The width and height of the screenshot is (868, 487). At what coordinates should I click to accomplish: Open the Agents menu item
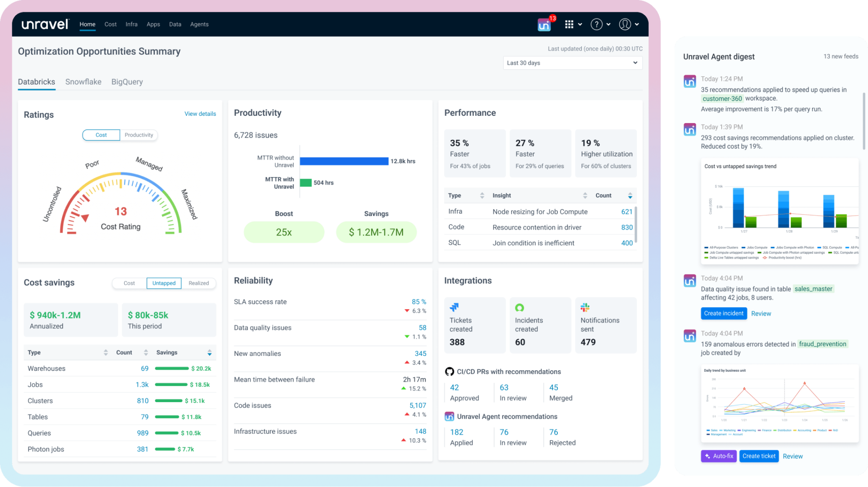(x=199, y=24)
